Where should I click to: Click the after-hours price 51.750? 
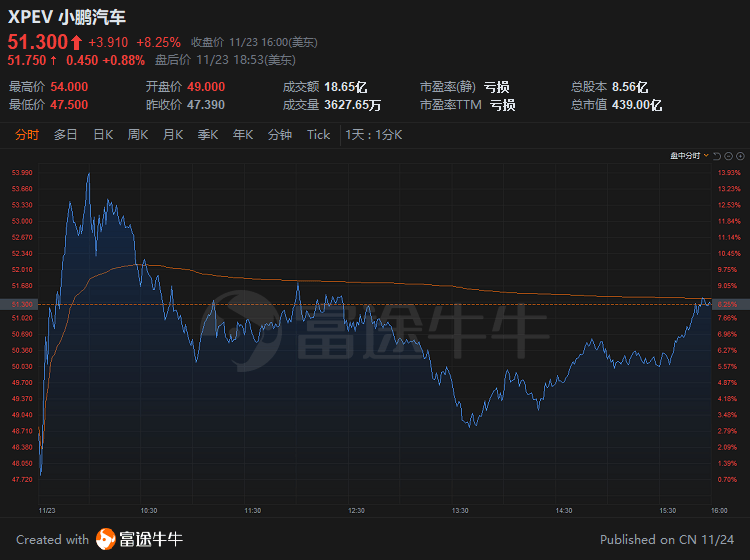27,60
